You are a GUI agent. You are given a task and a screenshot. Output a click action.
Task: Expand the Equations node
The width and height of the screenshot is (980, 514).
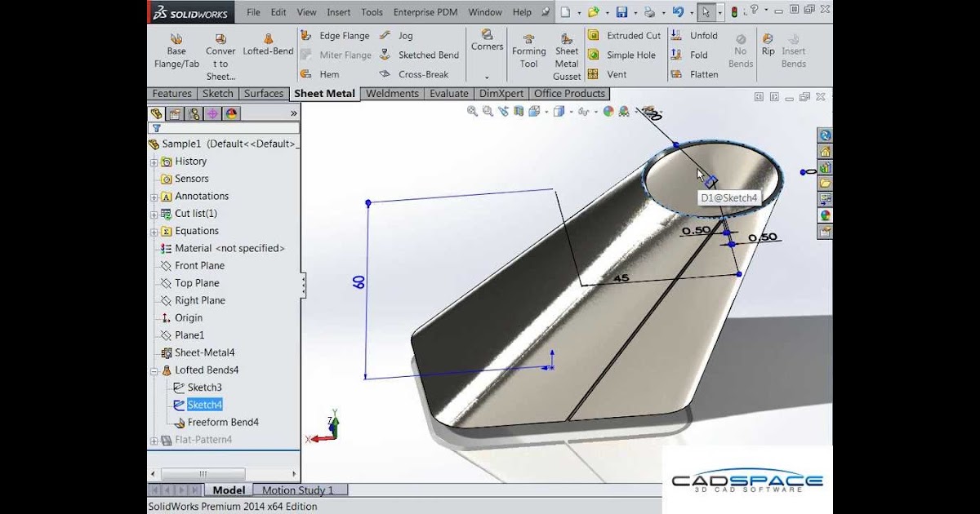tap(154, 231)
